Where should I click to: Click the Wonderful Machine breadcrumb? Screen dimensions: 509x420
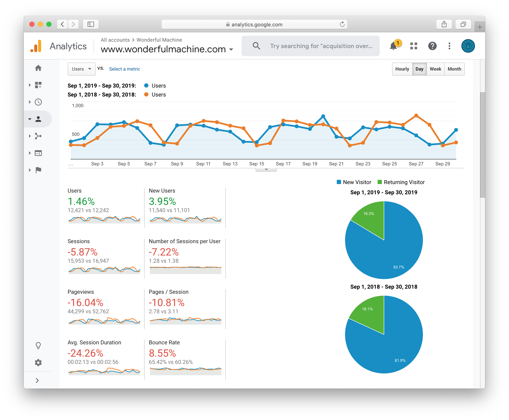coord(159,40)
